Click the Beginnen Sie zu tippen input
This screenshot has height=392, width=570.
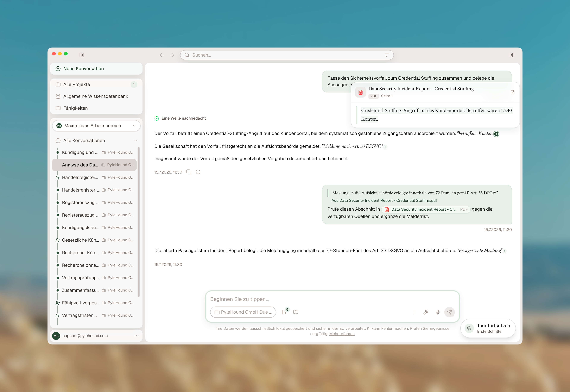332,299
